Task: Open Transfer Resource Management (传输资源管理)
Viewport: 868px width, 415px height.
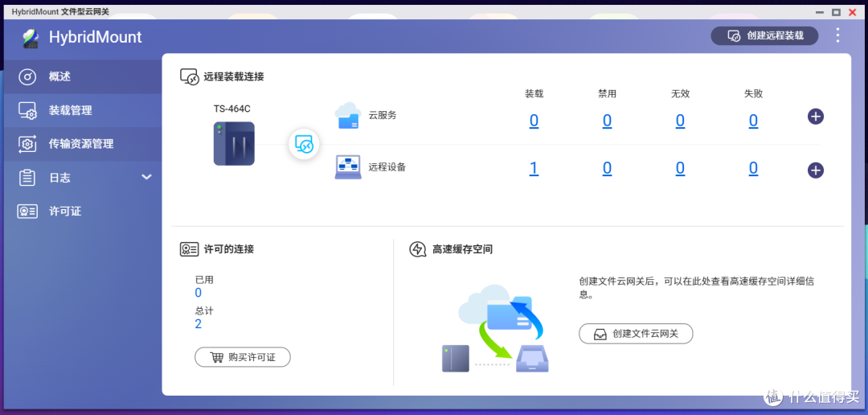Action: pos(83,144)
